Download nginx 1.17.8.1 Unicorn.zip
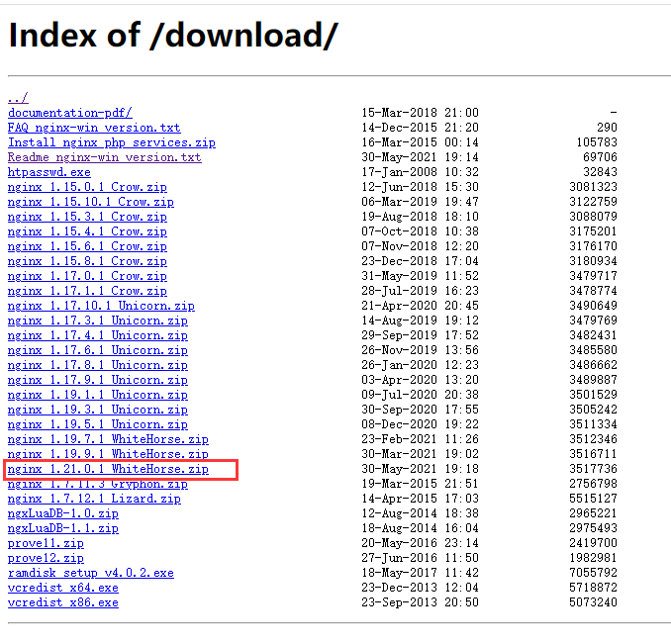Image resolution: width=671 pixels, height=644 pixels. [98, 365]
